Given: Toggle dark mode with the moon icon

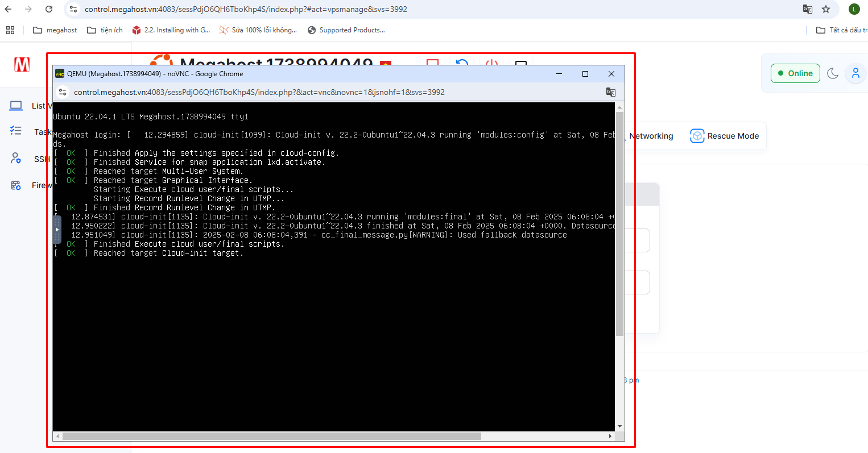Looking at the screenshot, I should 833,73.
